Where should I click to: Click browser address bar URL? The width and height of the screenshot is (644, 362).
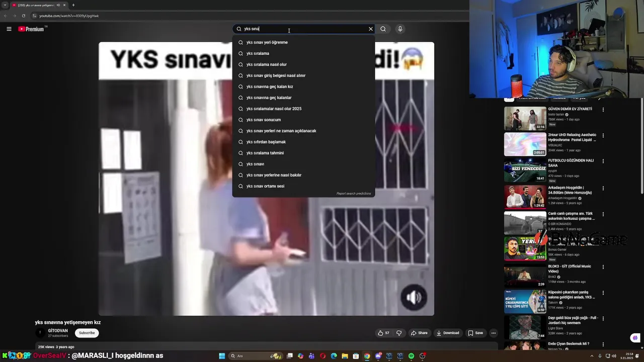69,16
